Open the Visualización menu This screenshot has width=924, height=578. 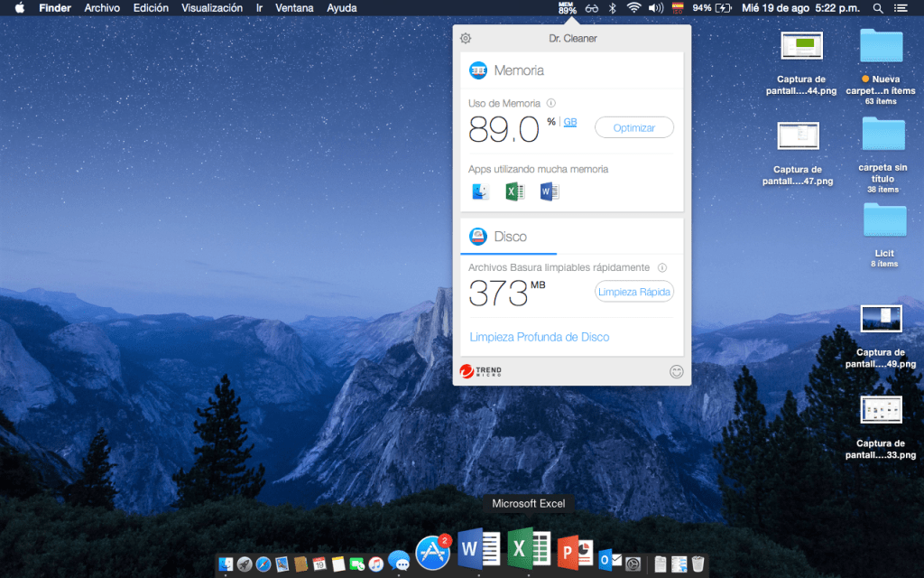tap(211, 8)
